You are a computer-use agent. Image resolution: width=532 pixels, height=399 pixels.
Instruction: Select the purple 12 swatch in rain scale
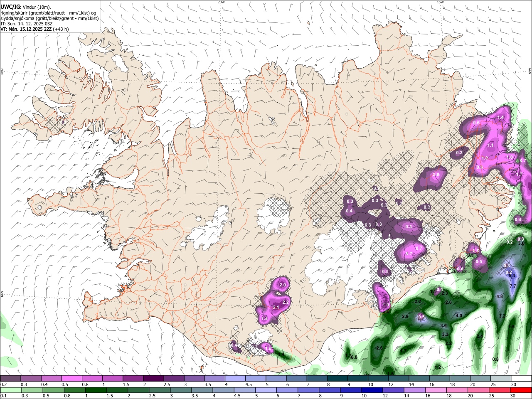tap(393, 390)
